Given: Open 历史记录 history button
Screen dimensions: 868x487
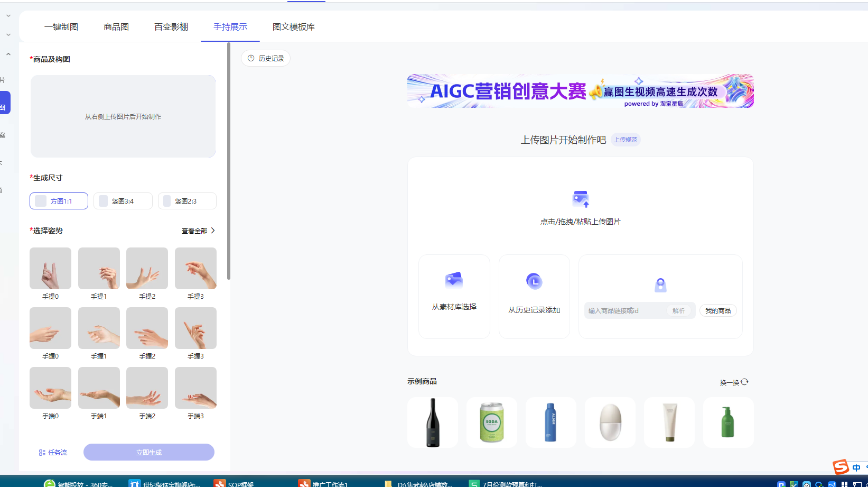Looking at the screenshot, I should [x=266, y=58].
